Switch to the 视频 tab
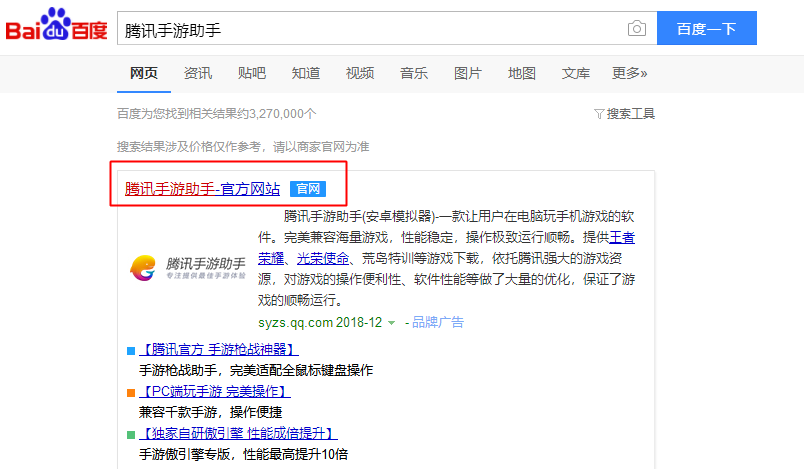Viewport: 804px width, 469px height. click(359, 73)
